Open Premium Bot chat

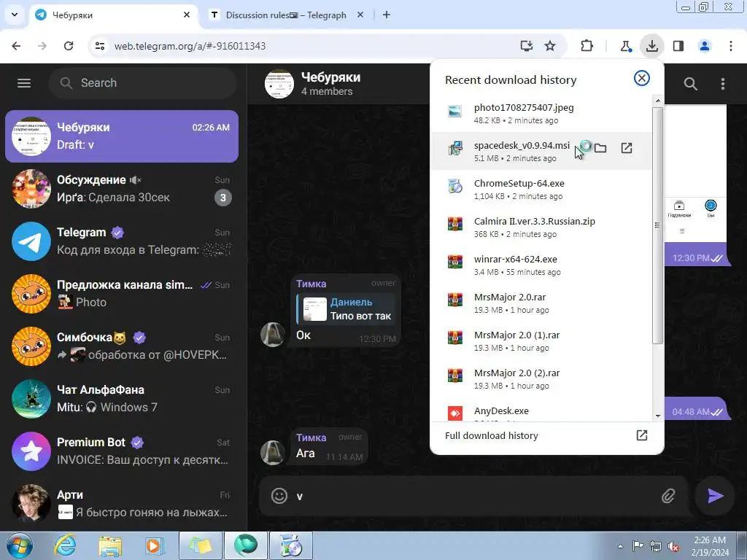(x=122, y=451)
